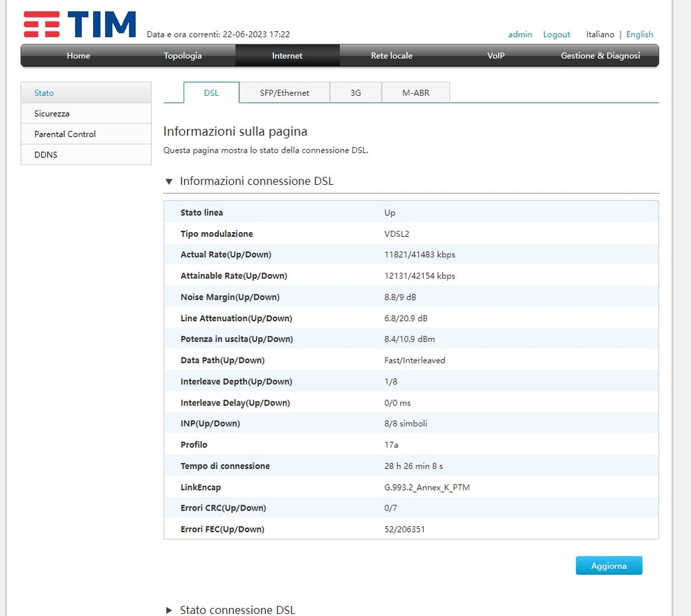Open the Home menu
The width and height of the screenshot is (691, 616).
pyautogui.click(x=78, y=56)
